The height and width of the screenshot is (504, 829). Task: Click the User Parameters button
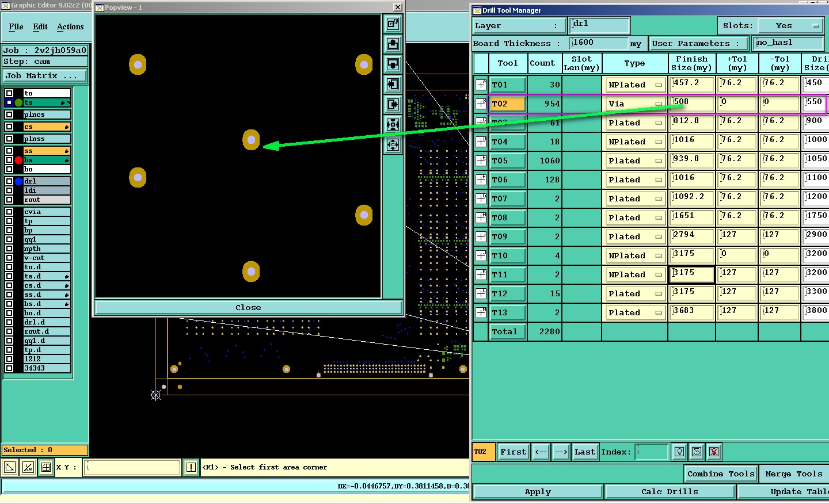tap(698, 43)
